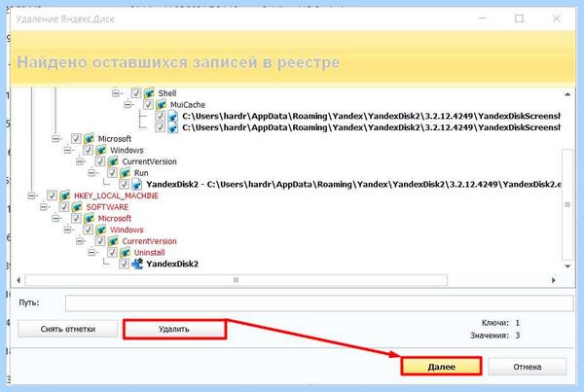Screen dimensions: 584x392
Task: Click the Удалить button
Action: coord(174,329)
